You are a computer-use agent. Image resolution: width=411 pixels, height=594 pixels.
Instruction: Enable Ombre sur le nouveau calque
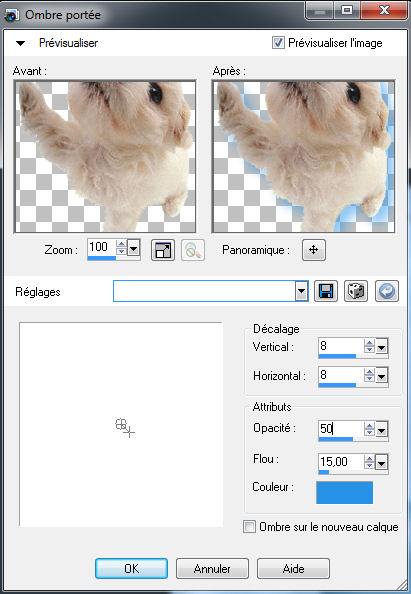pyautogui.click(x=249, y=527)
